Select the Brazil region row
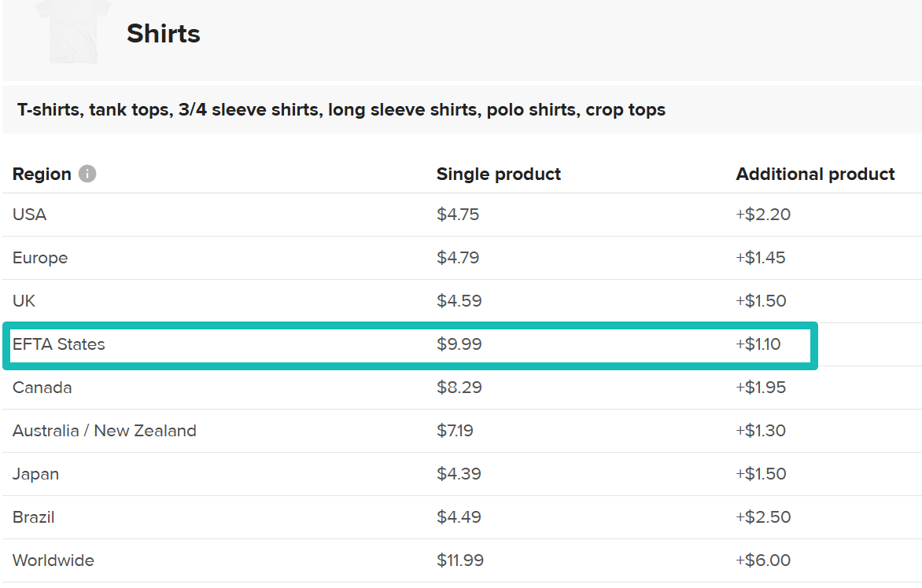This screenshot has height=588, width=922. (462, 517)
